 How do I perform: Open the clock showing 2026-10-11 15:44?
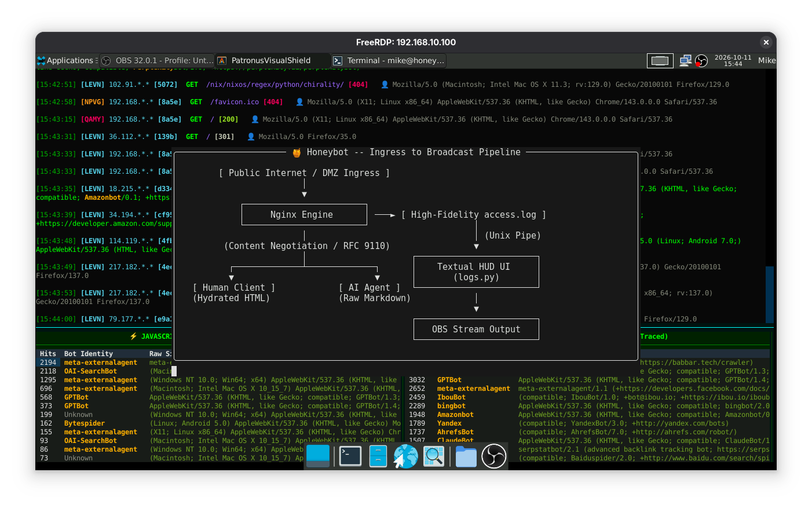(x=733, y=60)
